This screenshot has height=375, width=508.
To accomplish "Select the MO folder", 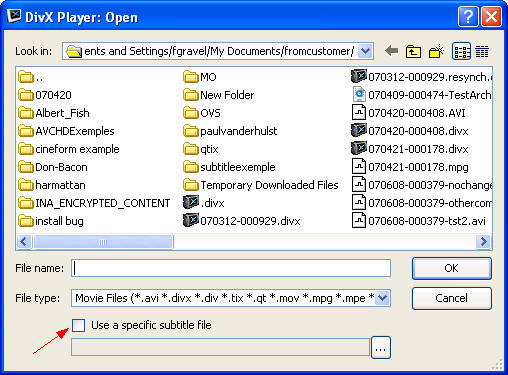I will (200, 77).
